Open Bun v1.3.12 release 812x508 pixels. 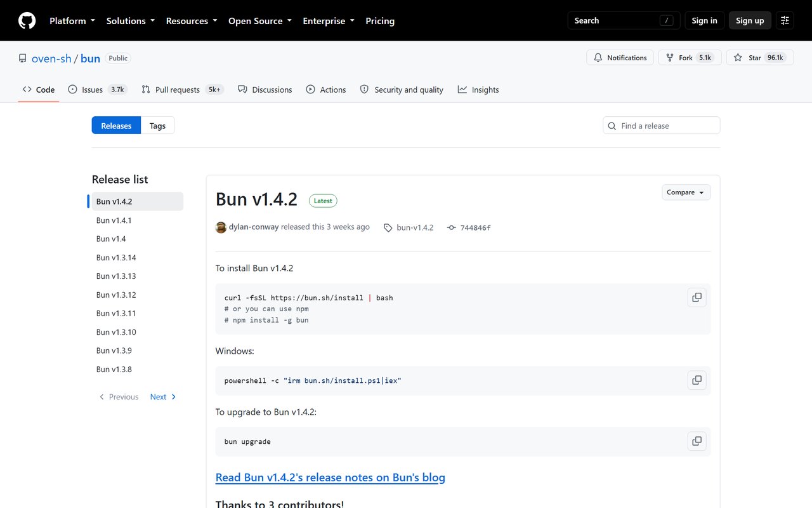pos(138,295)
